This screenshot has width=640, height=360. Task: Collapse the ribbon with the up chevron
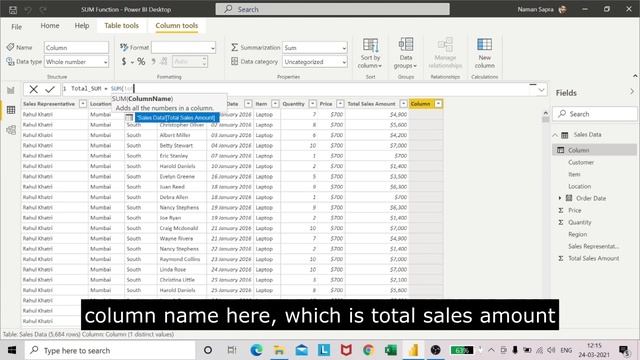(x=635, y=76)
